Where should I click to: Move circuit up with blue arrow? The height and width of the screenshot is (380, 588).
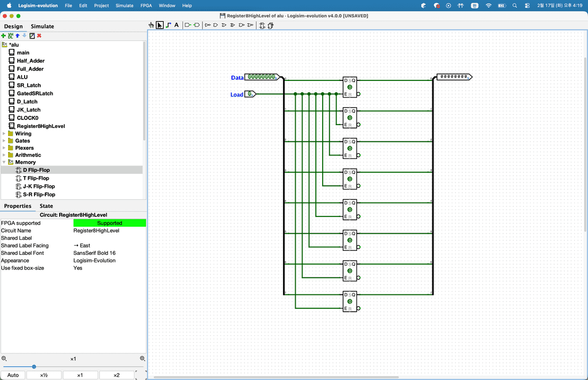click(17, 36)
